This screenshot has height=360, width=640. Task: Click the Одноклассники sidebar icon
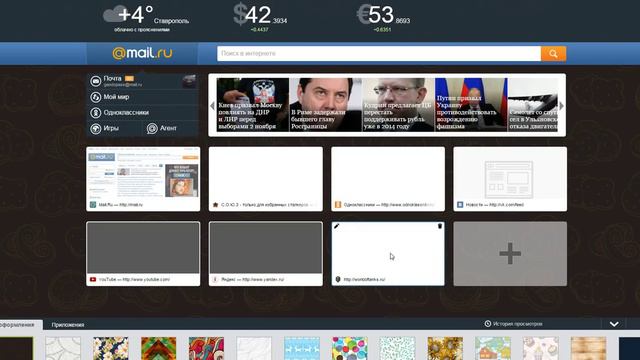[x=96, y=113]
